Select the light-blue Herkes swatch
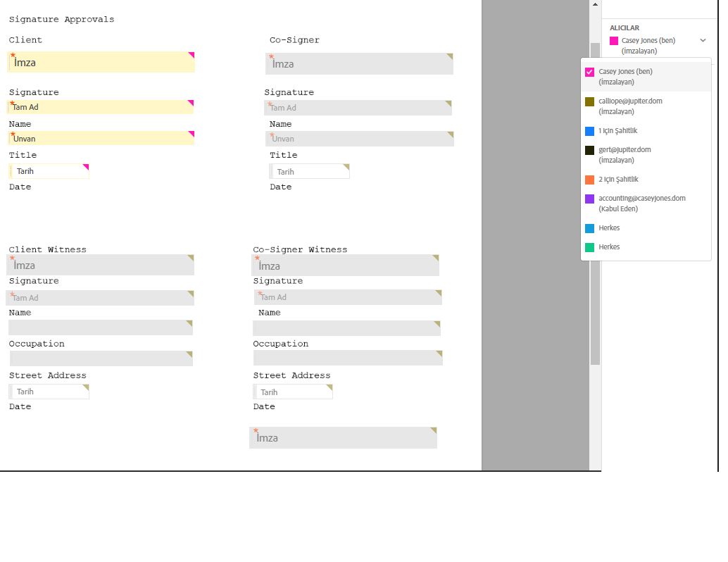This screenshot has width=728, height=562. (x=589, y=228)
